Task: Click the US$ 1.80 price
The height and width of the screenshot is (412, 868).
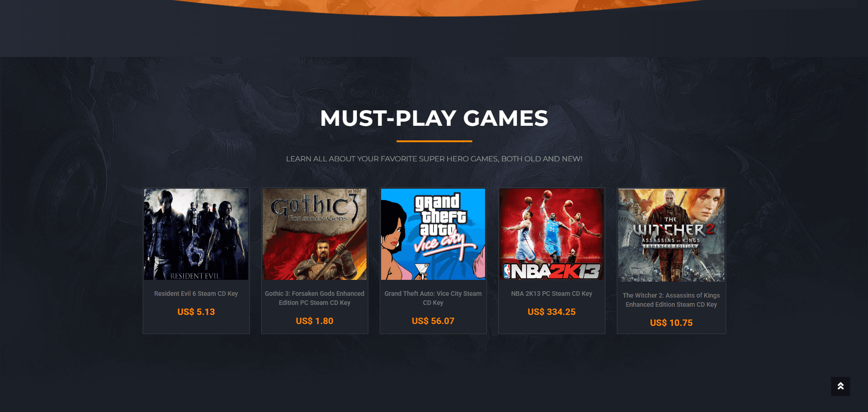Action: (x=315, y=321)
